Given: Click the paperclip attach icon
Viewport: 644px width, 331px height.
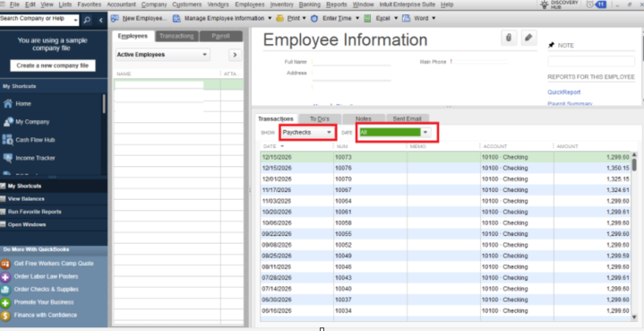Looking at the screenshot, I should pyautogui.click(x=509, y=38).
